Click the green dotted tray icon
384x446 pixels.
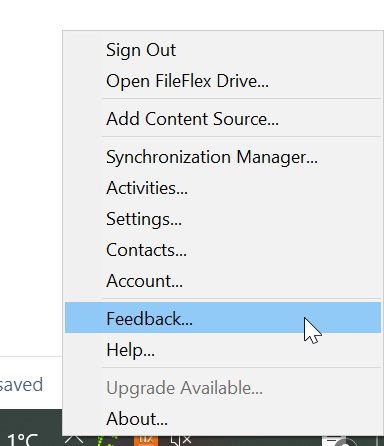click(x=107, y=441)
